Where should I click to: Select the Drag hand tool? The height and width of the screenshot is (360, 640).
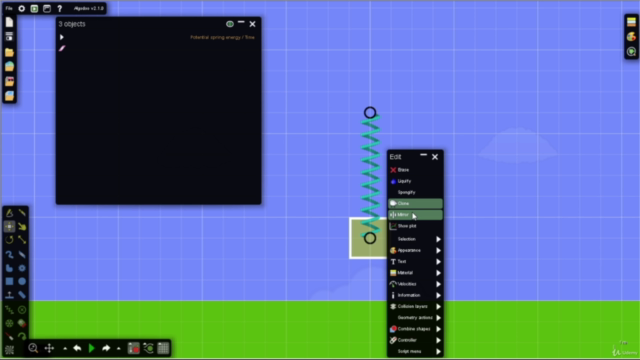tap(22, 227)
